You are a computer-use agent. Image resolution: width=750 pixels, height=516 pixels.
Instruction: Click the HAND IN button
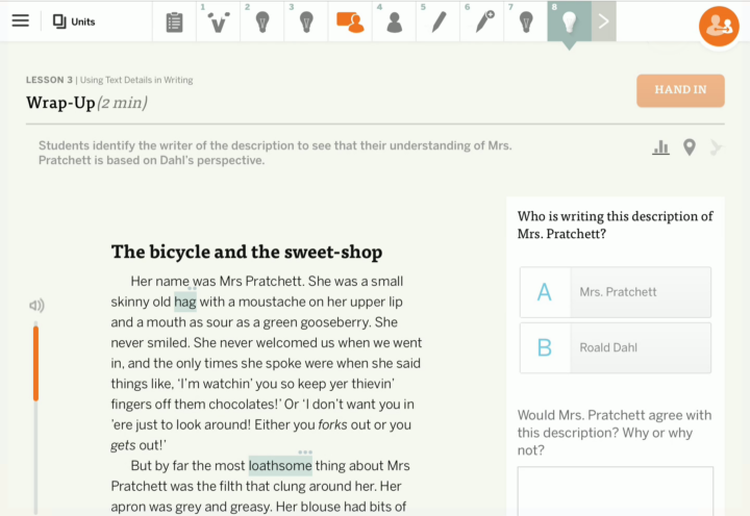point(680,90)
